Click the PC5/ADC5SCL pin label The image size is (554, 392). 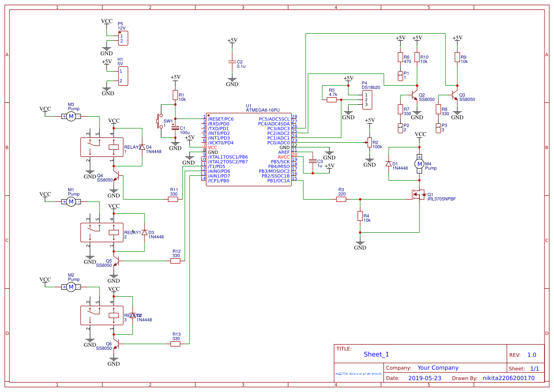tap(274, 119)
